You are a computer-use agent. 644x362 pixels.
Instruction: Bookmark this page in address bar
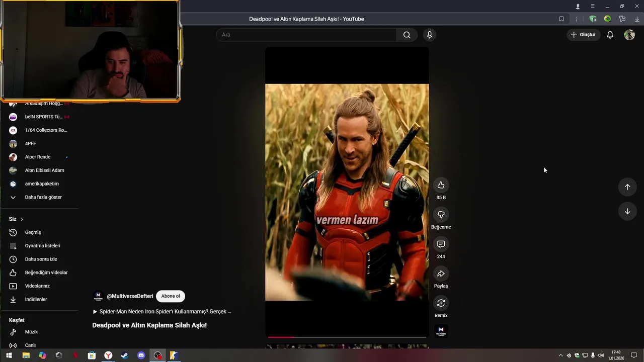561,19
